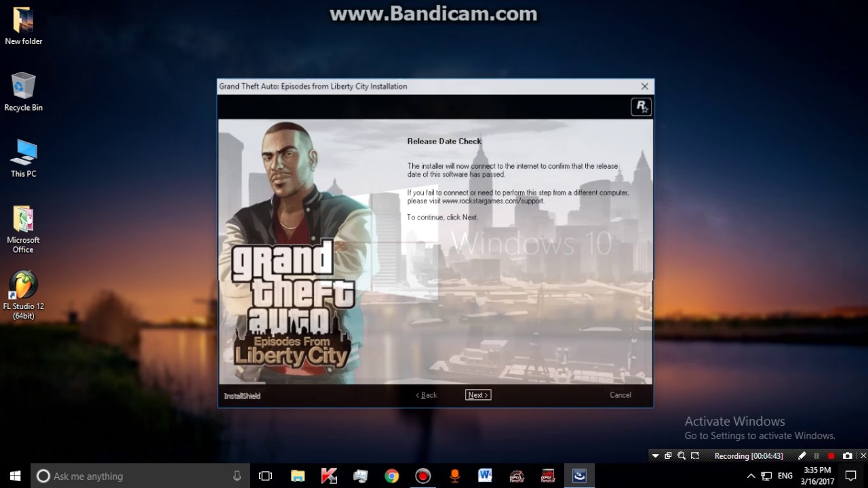The height and width of the screenshot is (488, 868).
Task: Open the Windows Start menu
Action: pyautogui.click(x=15, y=476)
